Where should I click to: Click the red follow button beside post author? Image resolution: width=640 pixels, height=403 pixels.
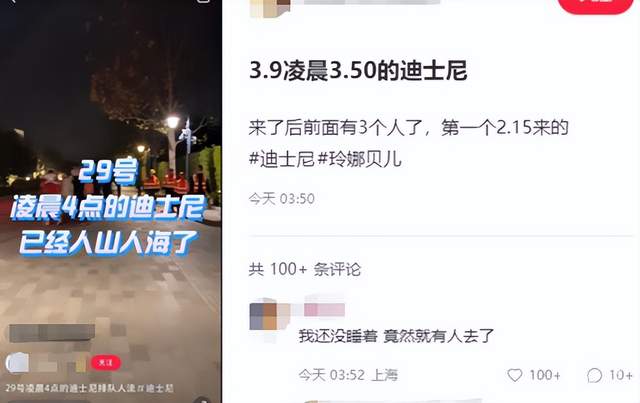pos(595,6)
